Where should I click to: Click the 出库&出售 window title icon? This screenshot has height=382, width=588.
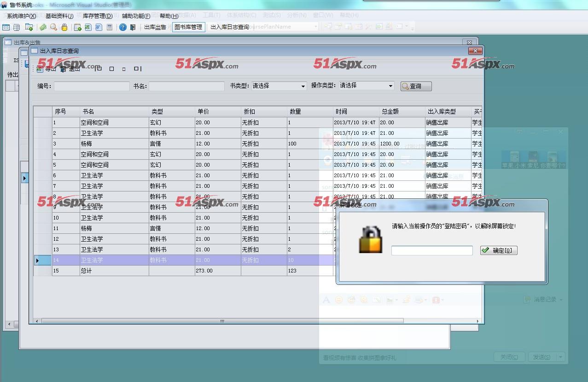[8, 42]
